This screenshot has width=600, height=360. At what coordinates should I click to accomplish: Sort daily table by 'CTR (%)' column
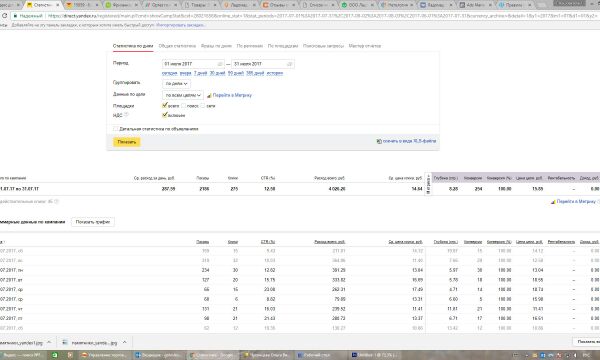point(268,242)
